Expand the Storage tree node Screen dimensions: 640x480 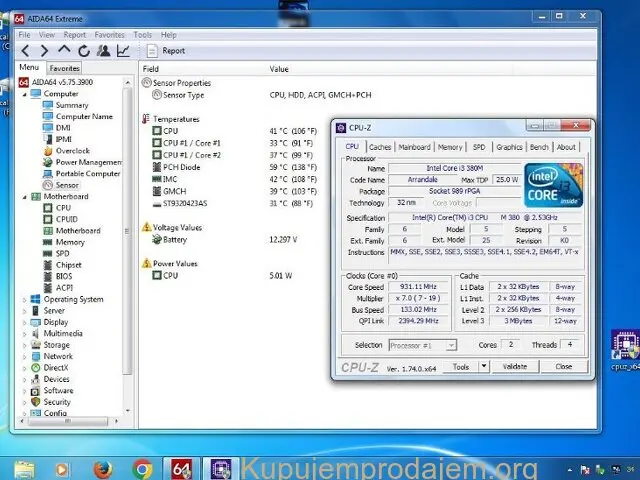pos(23,345)
